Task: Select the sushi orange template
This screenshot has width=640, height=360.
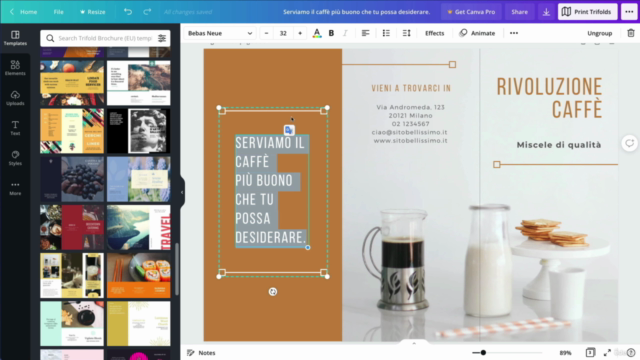Action: 139,276
